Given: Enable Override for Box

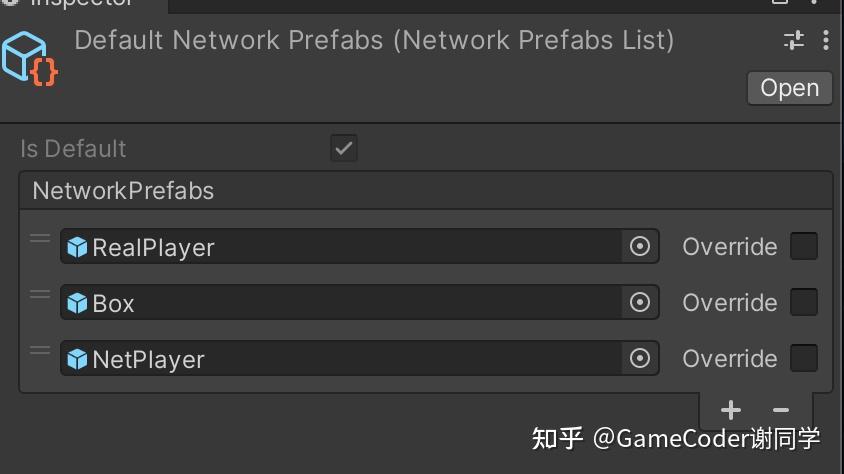Looking at the screenshot, I should click(x=804, y=302).
